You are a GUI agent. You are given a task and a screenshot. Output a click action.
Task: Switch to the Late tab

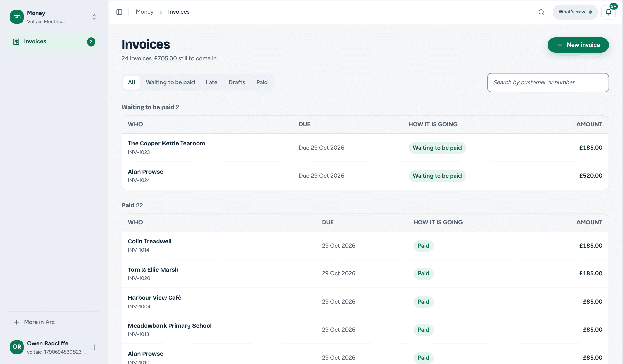(x=212, y=83)
